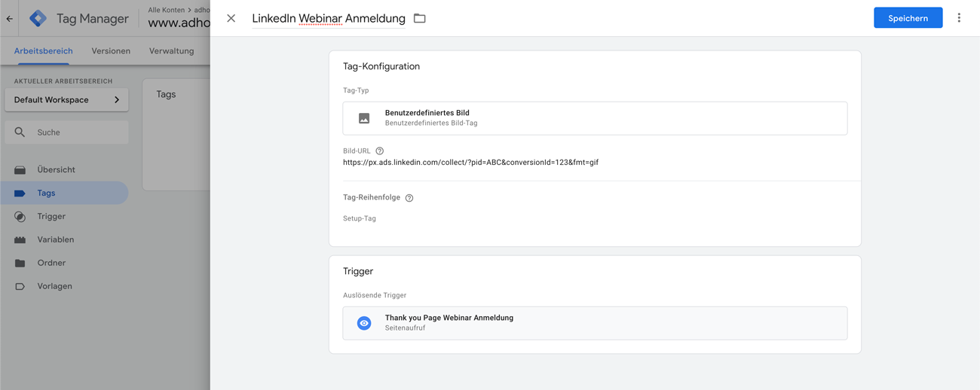
Task: Click the Tag Manager diamond logo
Action: click(38, 18)
